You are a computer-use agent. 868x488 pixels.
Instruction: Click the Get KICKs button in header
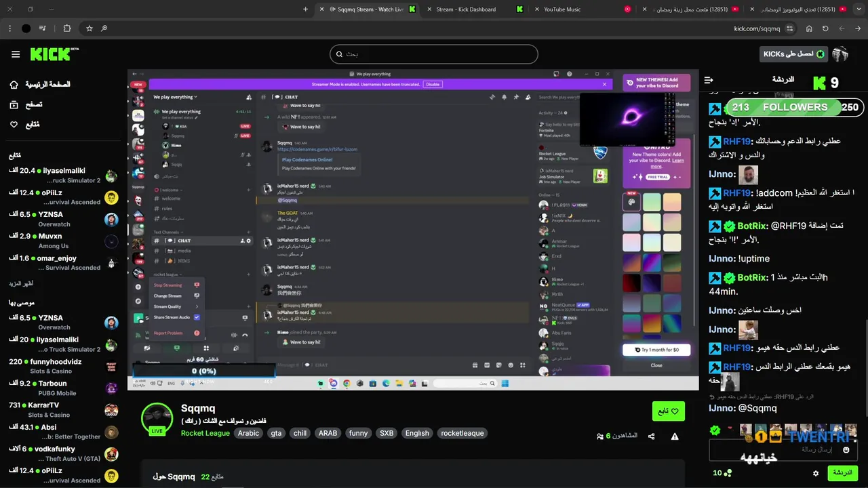pyautogui.click(x=794, y=54)
